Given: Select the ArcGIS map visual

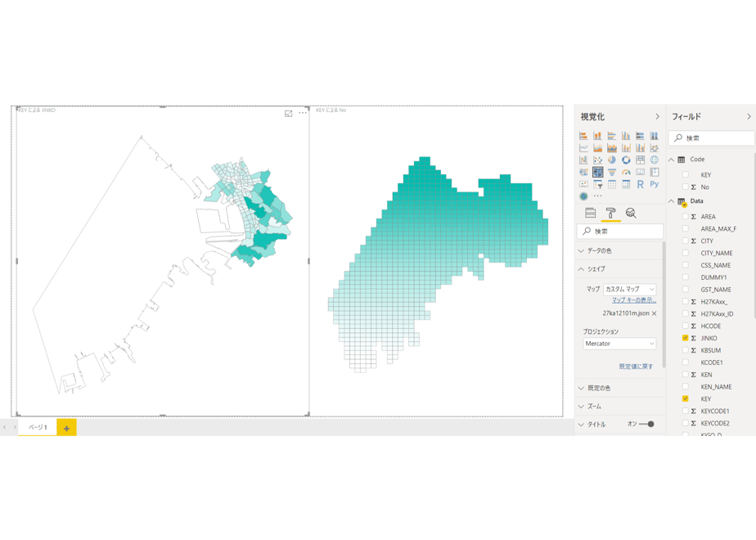Looking at the screenshot, I should click(x=583, y=196).
